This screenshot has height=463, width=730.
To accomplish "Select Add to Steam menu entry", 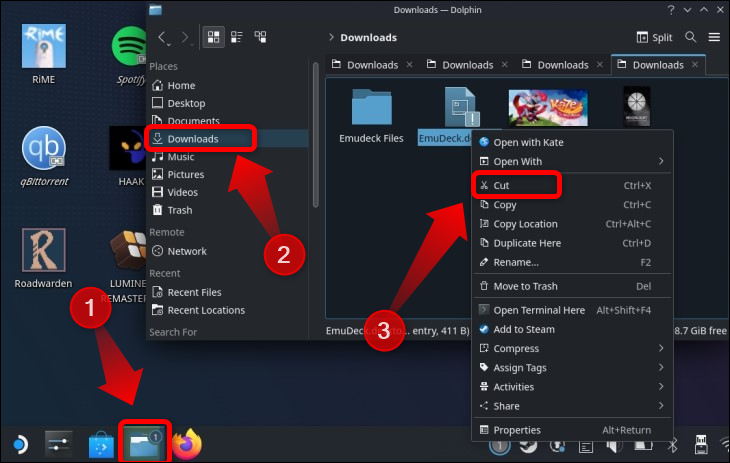I will click(523, 329).
